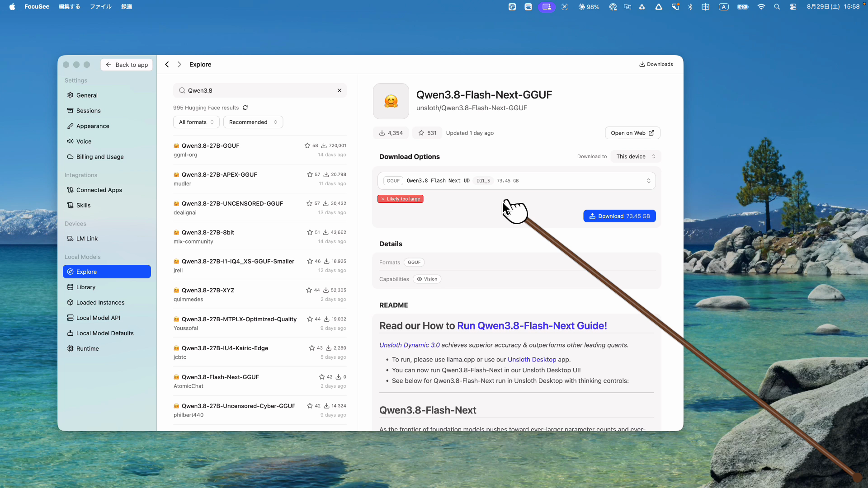Select Explore in Local Models

(x=107, y=272)
